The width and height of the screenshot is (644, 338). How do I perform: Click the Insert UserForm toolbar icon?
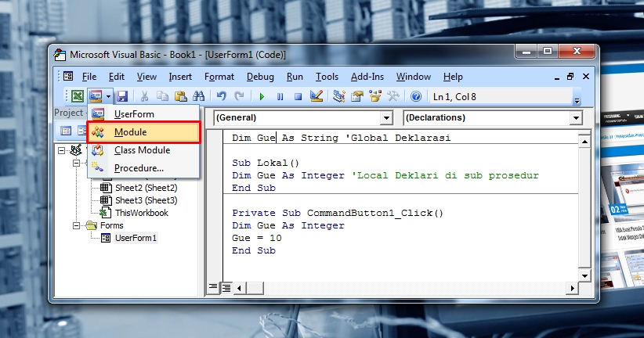coord(96,96)
